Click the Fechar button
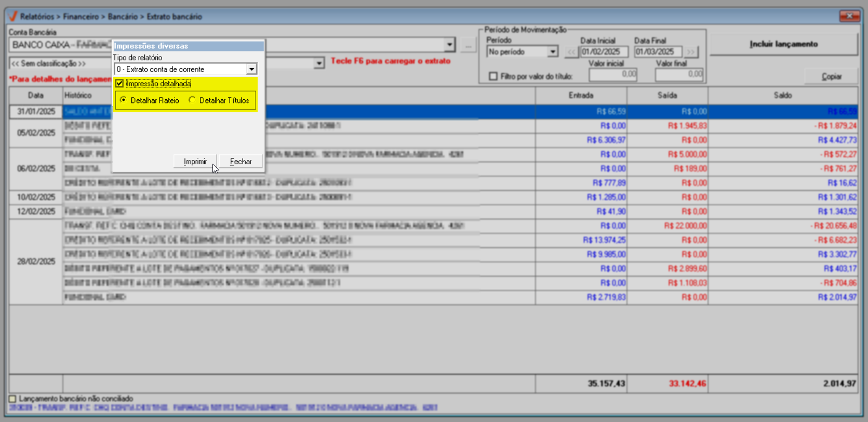 tap(241, 162)
